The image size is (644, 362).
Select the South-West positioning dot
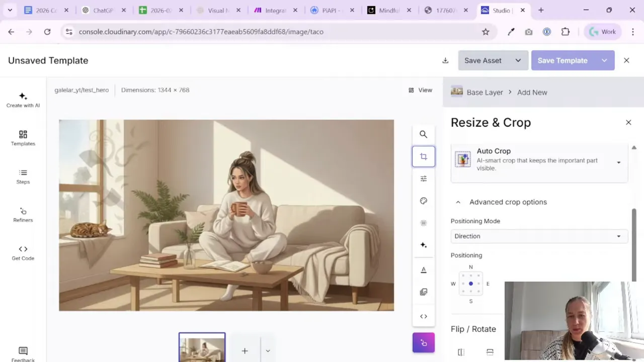tap(463, 291)
